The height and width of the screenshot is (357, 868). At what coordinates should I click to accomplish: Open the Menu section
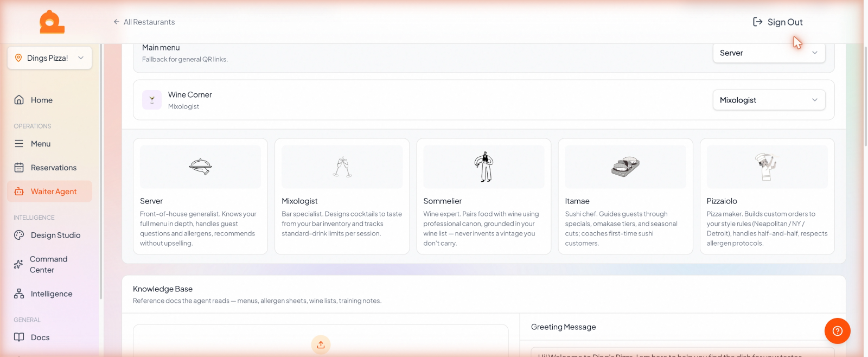pyautogui.click(x=49, y=144)
